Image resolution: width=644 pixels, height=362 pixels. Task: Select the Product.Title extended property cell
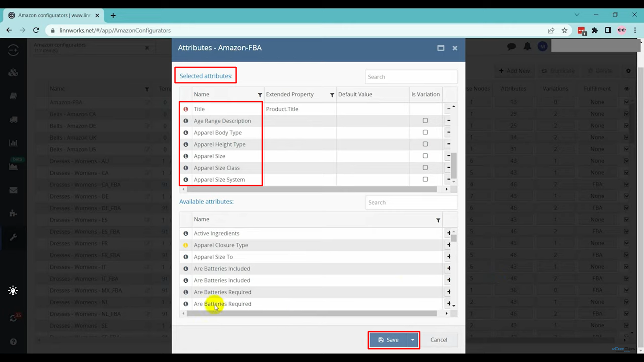300,109
